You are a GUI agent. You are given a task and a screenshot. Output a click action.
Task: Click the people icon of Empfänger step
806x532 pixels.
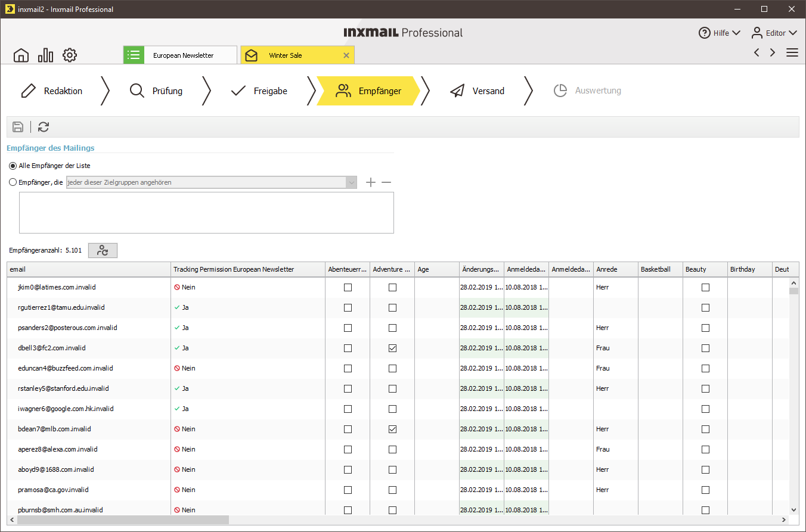click(x=343, y=91)
